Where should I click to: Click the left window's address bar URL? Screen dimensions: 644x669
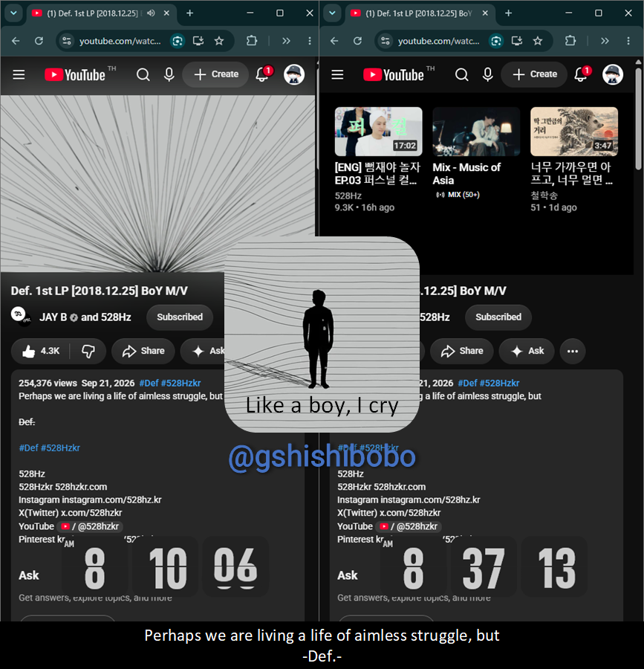coord(120,41)
